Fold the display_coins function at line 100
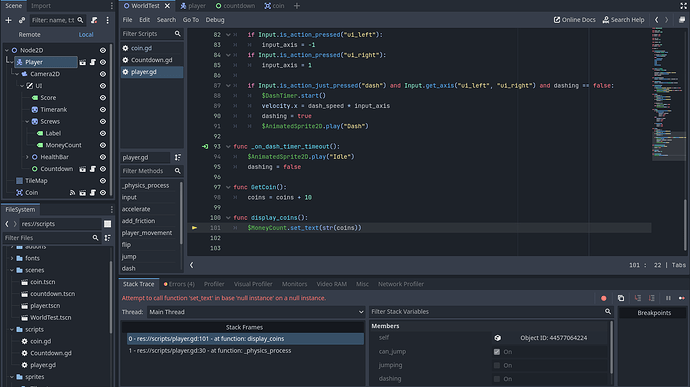This screenshot has width=690, height=387. point(228,217)
